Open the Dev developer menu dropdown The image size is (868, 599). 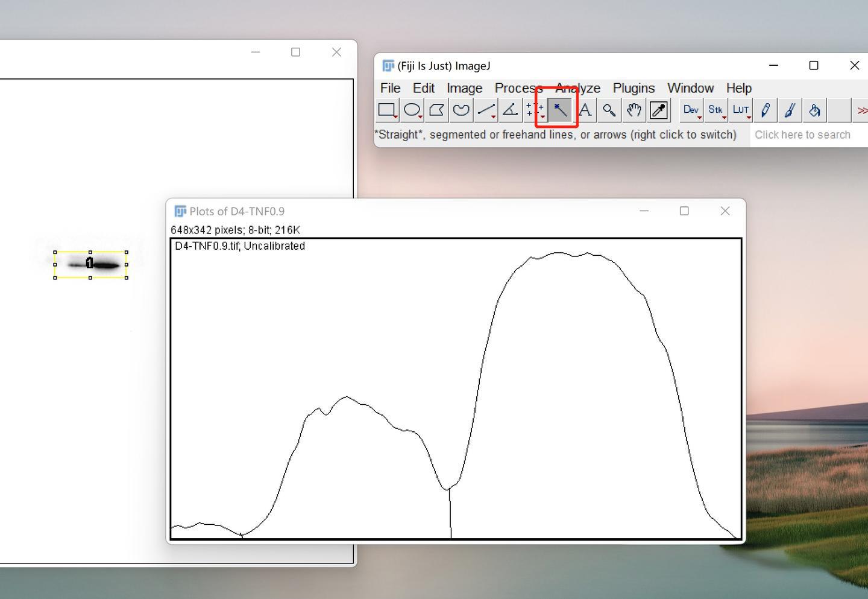[691, 110]
